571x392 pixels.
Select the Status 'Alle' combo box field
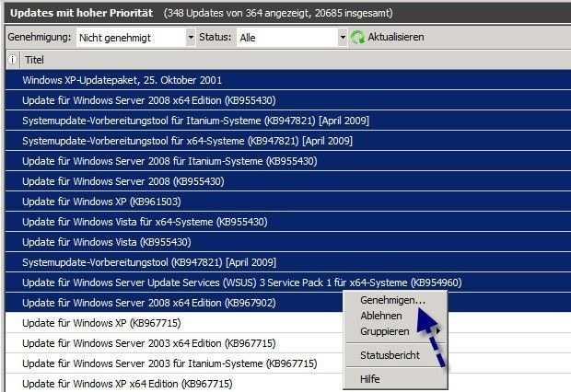coord(292,37)
